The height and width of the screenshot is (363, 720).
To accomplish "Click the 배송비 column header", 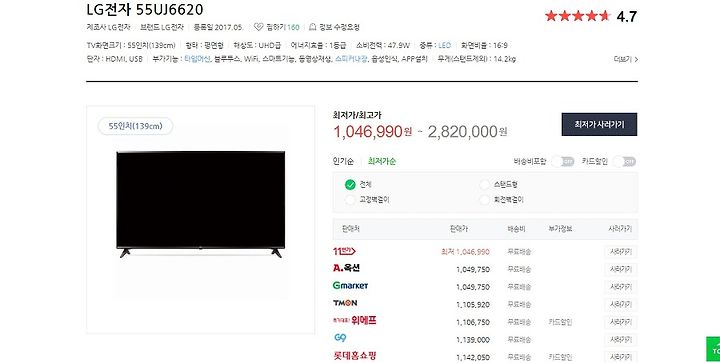I will click(516, 229).
